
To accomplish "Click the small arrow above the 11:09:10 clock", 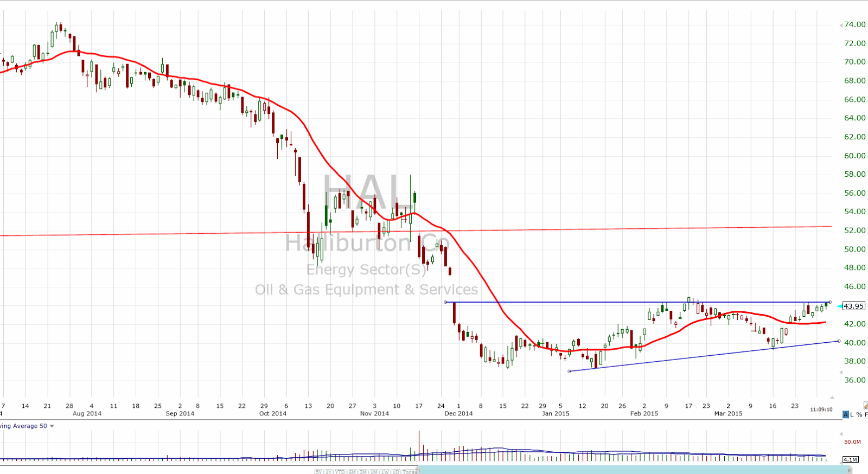I will click(x=832, y=398).
